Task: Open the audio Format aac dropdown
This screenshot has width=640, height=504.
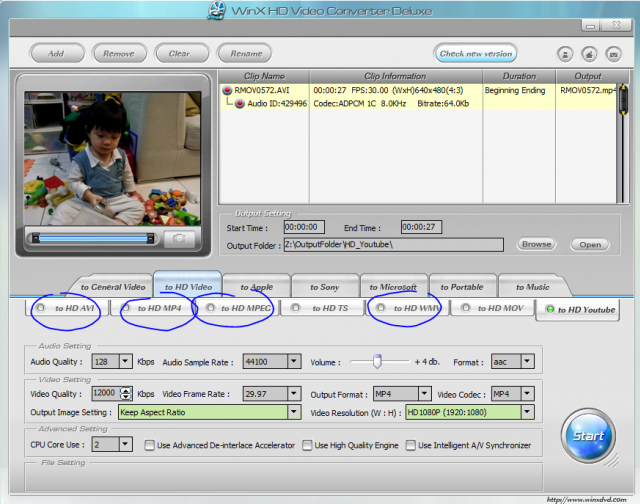Action: click(527, 361)
